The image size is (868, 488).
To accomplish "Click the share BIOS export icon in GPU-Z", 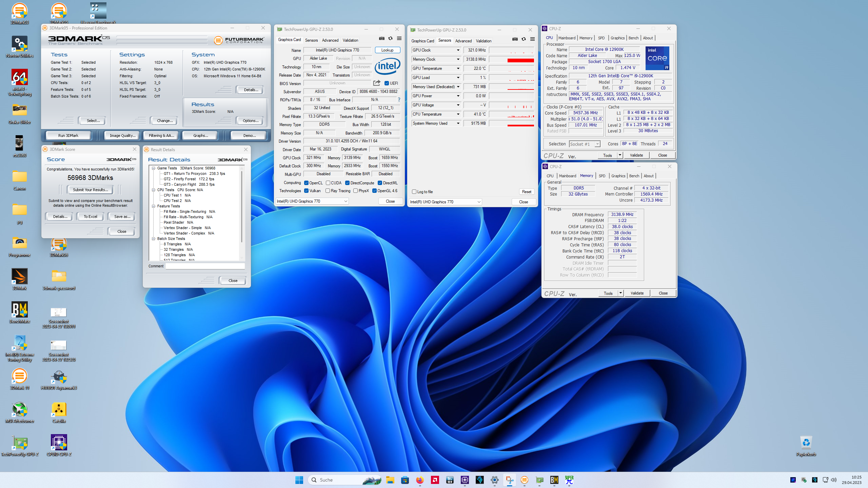I will tap(377, 83).
